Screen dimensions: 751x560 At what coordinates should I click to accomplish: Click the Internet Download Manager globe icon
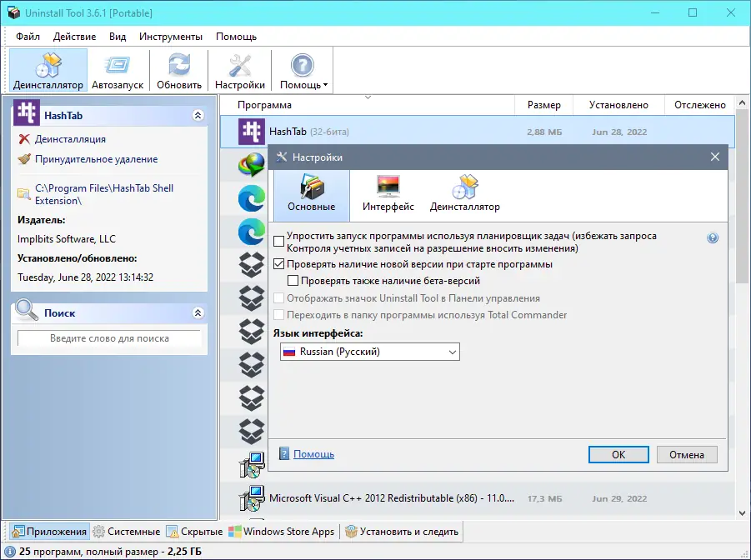pyautogui.click(x=252, y=165)
